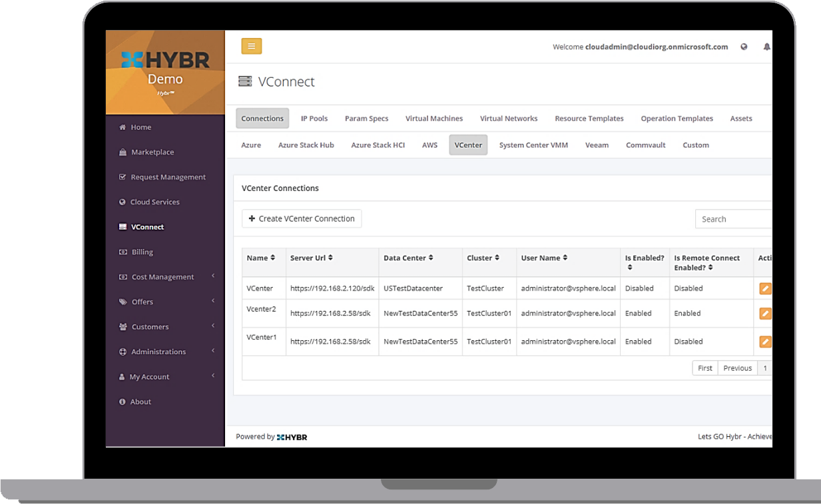Open Cloud Services in the sidebar
The image size is (821, 504).
[x=155, y=202]
